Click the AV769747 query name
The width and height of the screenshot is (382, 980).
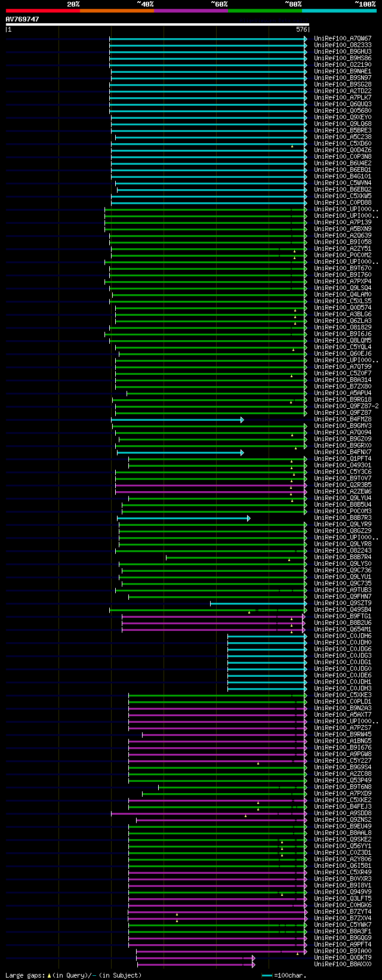23,19
